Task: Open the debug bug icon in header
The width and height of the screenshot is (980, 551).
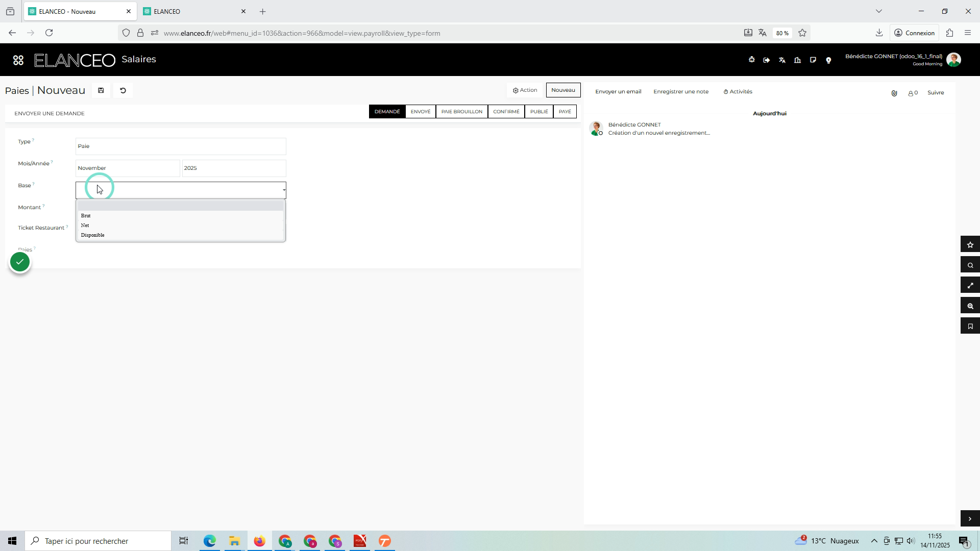Action: 751,60
